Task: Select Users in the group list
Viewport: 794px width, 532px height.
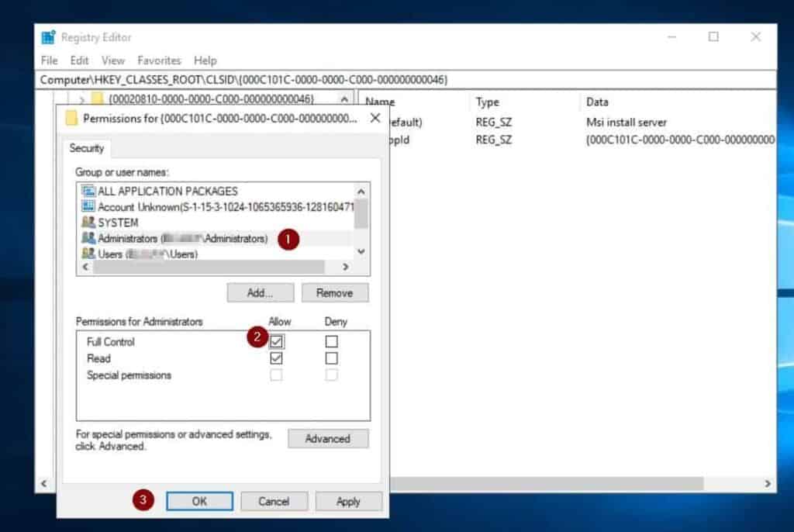Action: point(140,254)
